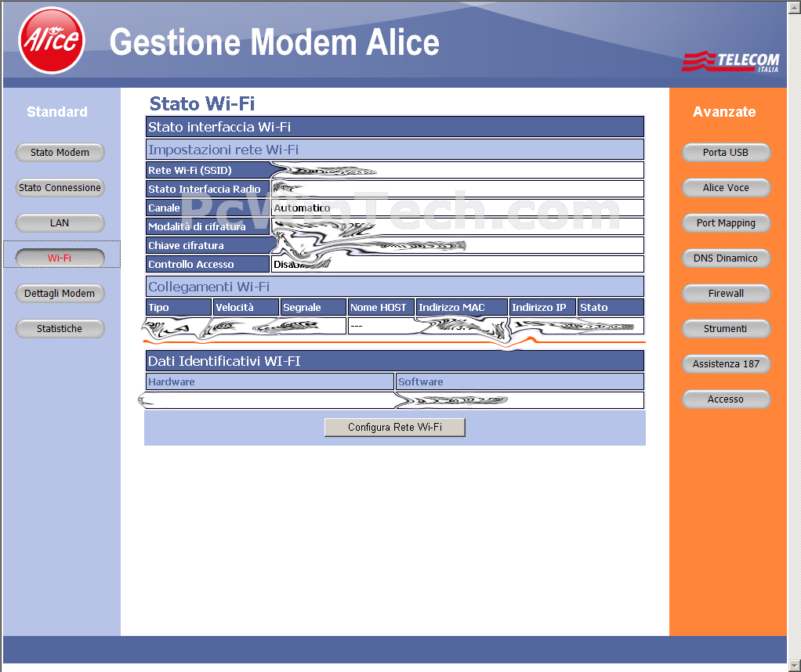Image resolution: width=801 pixels, height=672 pixels.
Task: Open DNS Dinamico settings
Action: tap(726, 258)
